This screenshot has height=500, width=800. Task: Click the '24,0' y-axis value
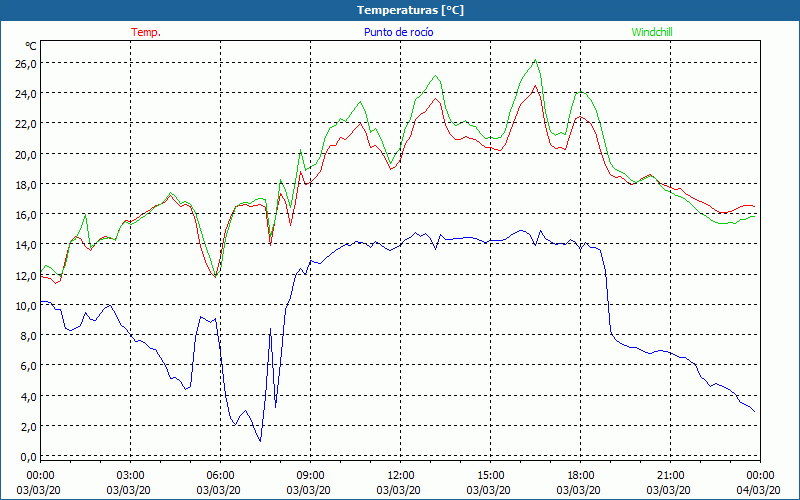26,94
